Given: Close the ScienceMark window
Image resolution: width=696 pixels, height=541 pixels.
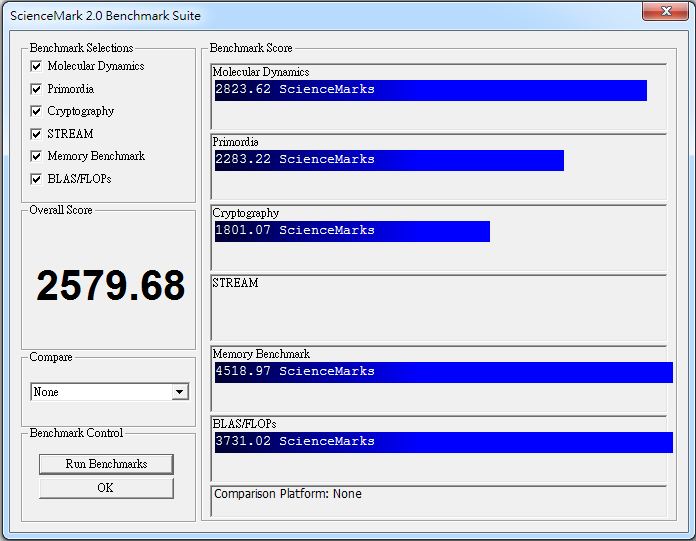Looking at the screenshot, I should pyautogui.click(x=665, y=11).
